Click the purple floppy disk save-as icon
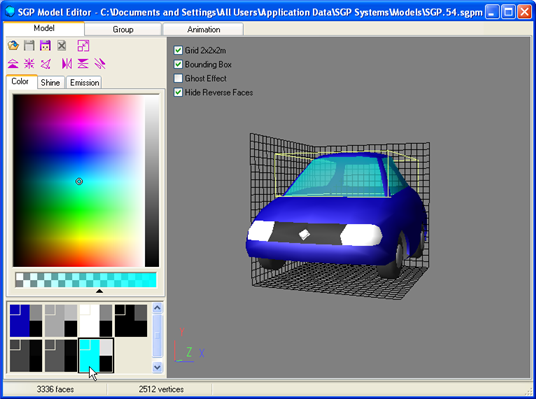 point(45,45)
